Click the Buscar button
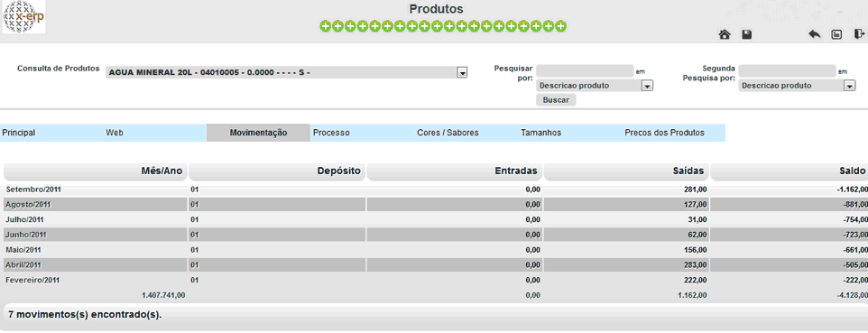 [556, 100]
